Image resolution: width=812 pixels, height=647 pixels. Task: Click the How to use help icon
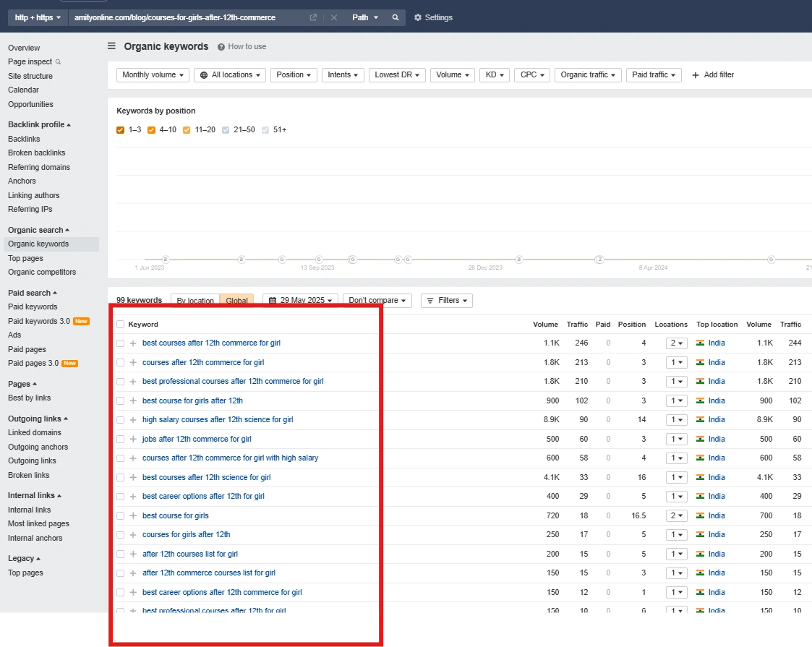pos(222,46)
